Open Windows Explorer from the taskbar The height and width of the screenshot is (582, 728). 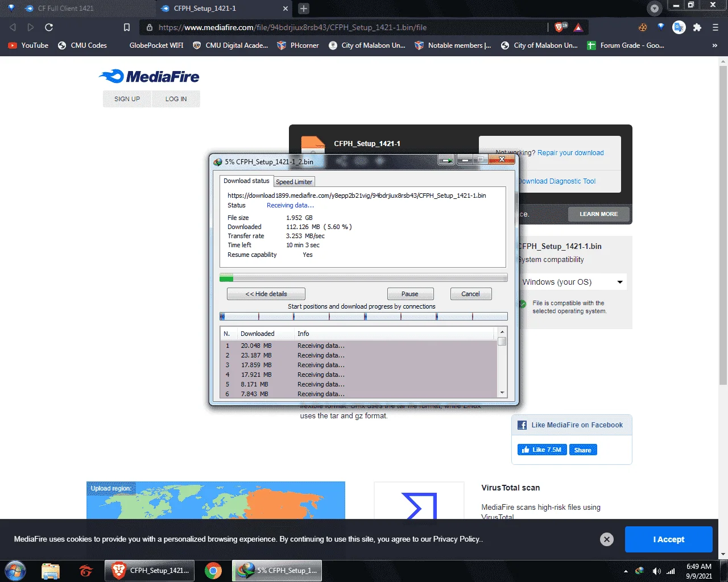[x=51, y=571]
